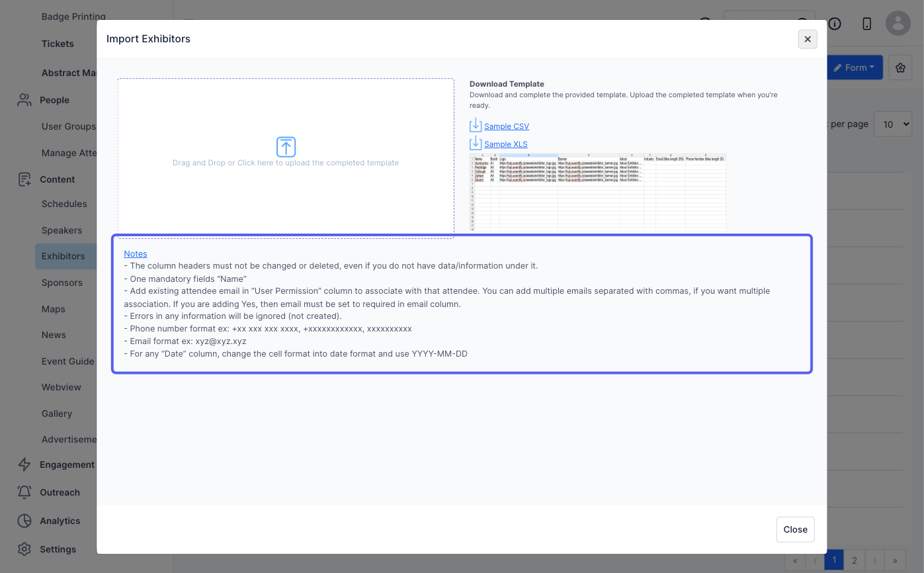Click the Notes link heading
Image resolution: width=924 pixels, height=573 pixels.
tap(136, 254)
